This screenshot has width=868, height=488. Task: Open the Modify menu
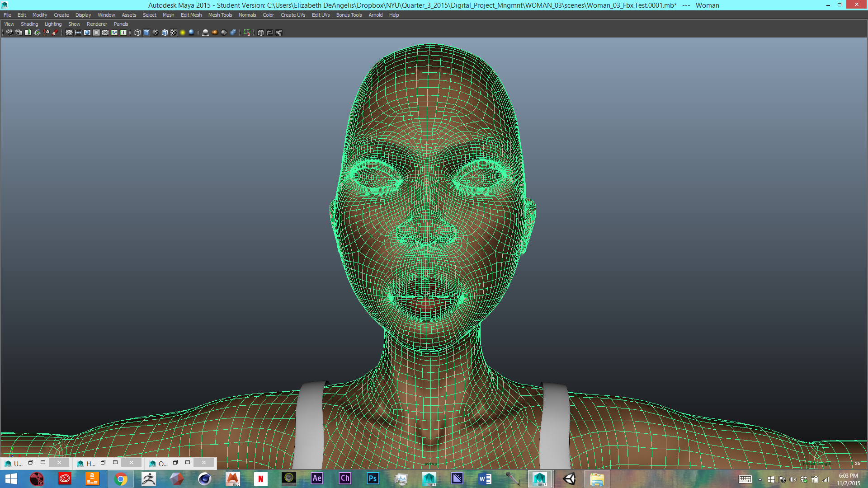click(x=40, y=15)
